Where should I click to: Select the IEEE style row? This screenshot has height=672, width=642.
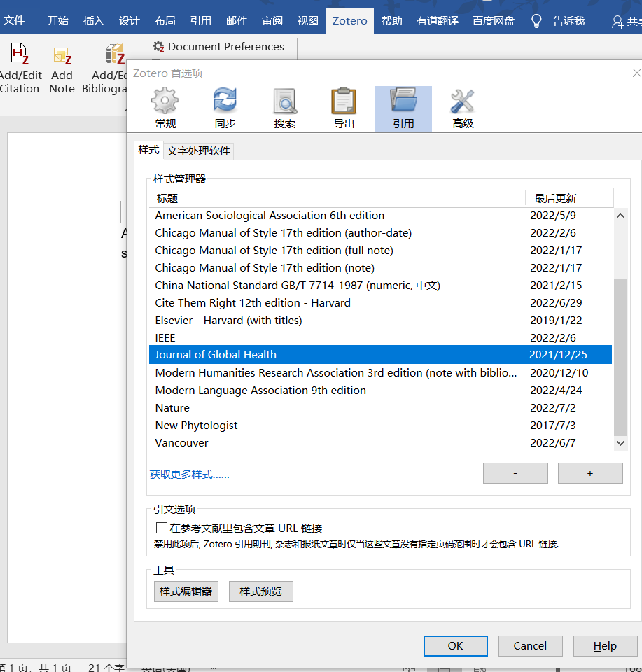pyautogui.click(x=381, y=337)
